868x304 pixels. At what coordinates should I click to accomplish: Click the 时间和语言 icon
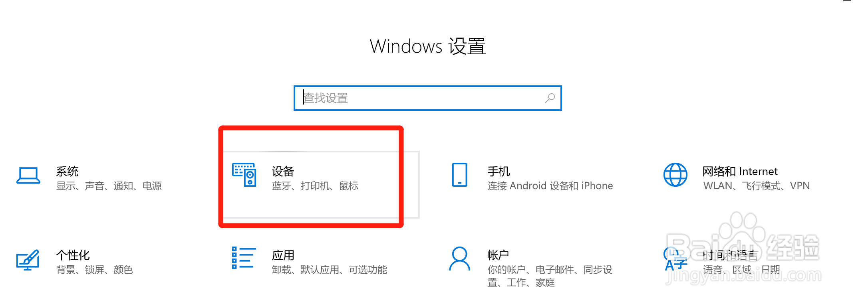point(675,259)
